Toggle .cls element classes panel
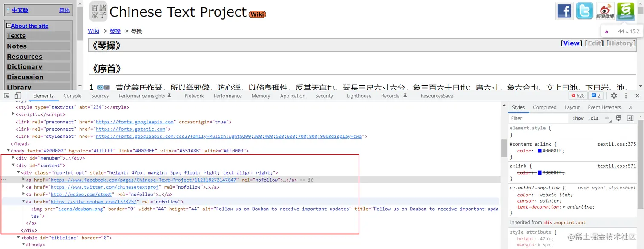The image size is (644, 249). (593, 118)
